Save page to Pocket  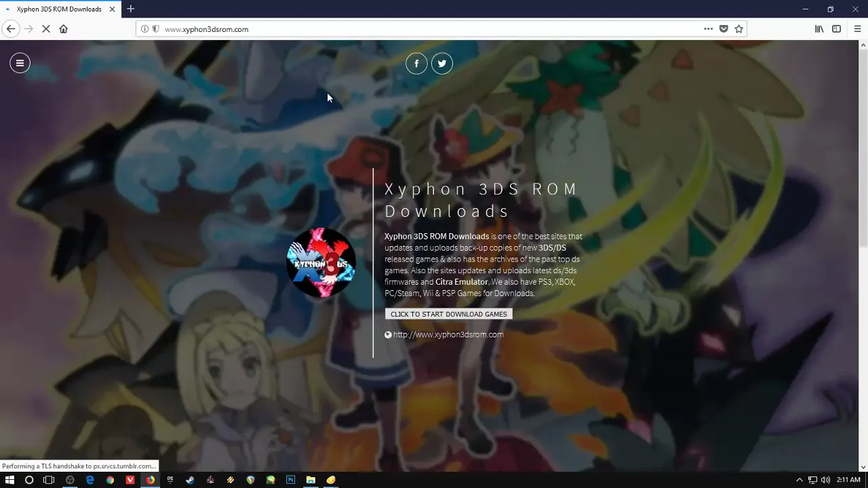click(724, 29)
